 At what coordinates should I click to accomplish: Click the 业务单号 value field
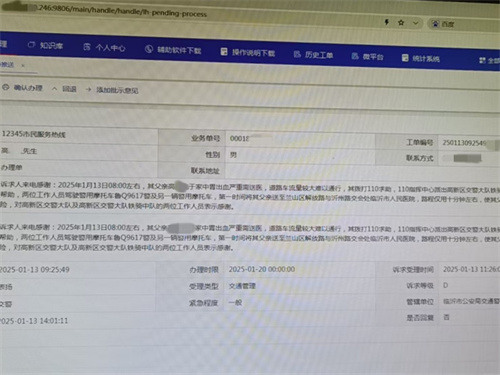pyautogui.click(x=300, y=139)
